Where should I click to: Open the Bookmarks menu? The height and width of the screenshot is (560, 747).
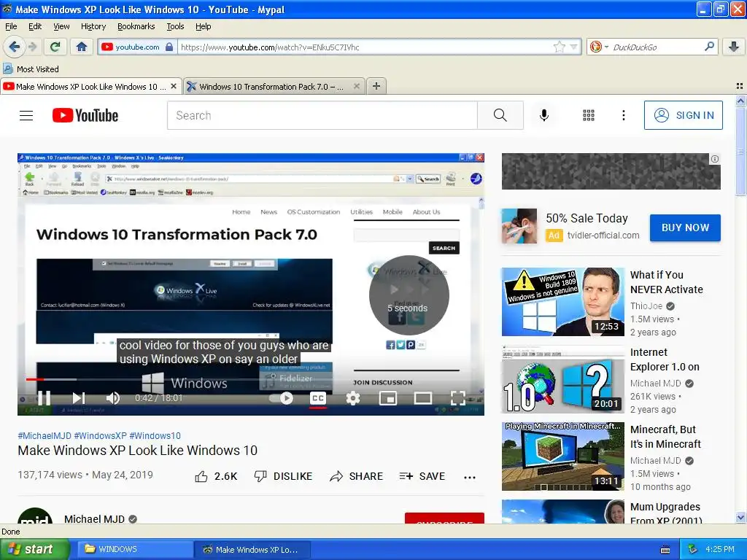pyautogui.click(x=136, y=26)
